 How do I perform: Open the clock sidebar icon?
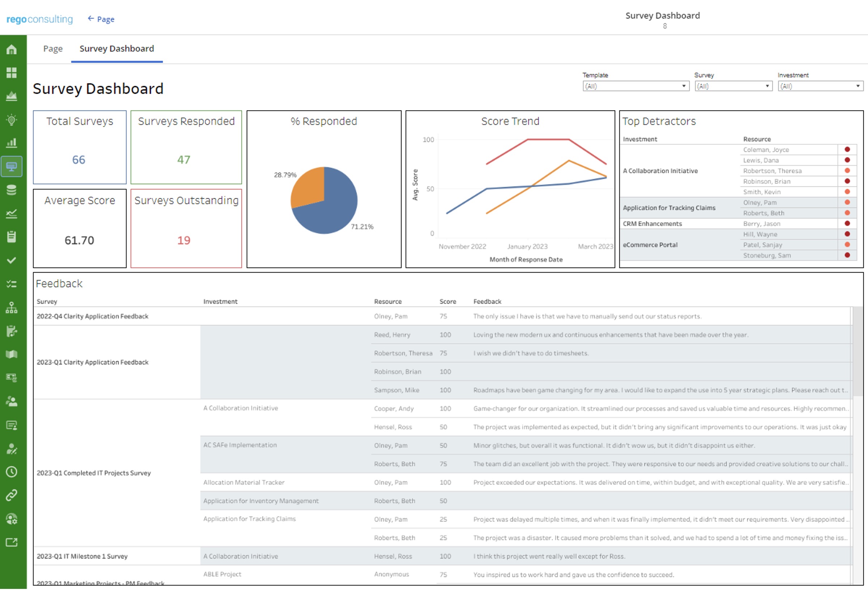click(12, 473)
